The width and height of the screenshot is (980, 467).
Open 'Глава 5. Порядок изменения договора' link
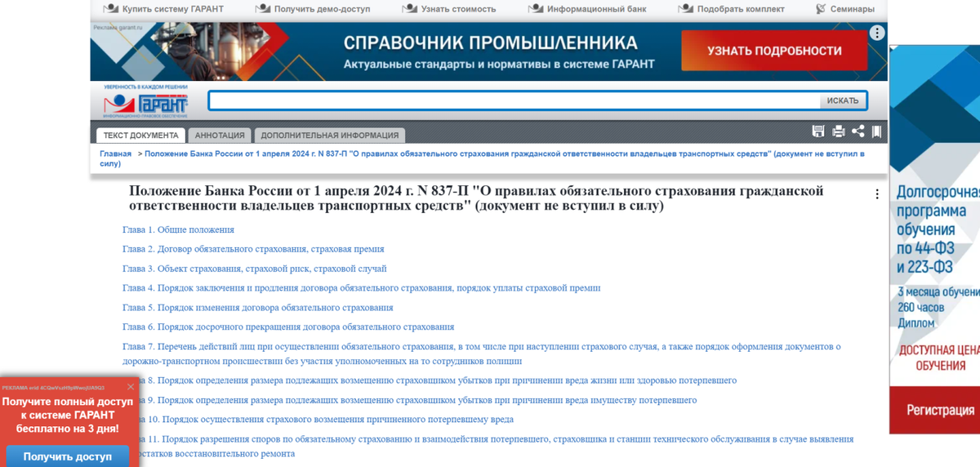(x=258, y=308)
